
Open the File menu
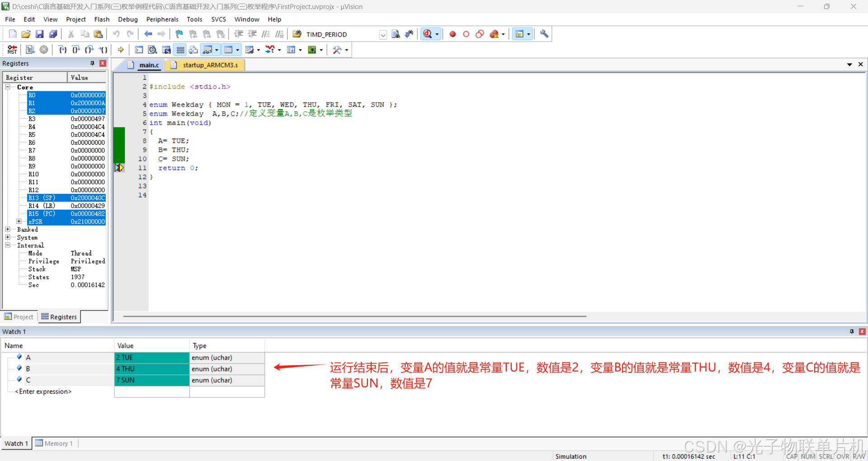pos(10,19)
